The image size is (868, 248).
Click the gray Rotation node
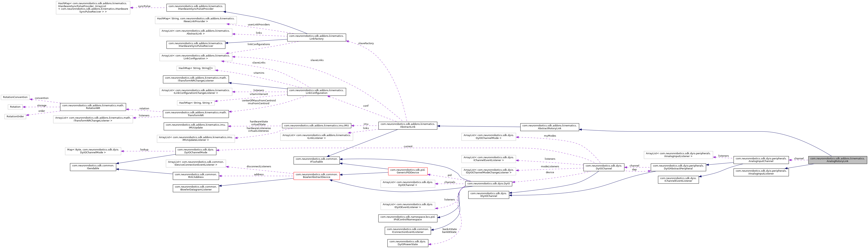tap(15, 107)
